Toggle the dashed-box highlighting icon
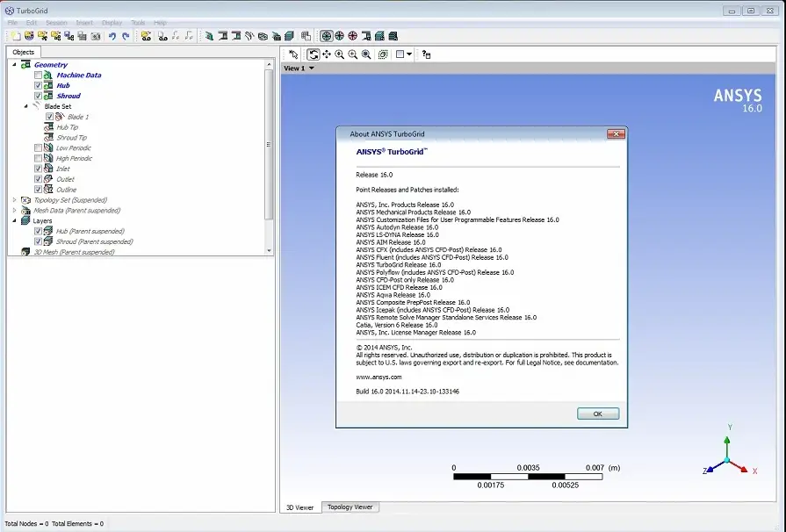The width and height of the screenshot is (786, 532). (x=383, y=54)
